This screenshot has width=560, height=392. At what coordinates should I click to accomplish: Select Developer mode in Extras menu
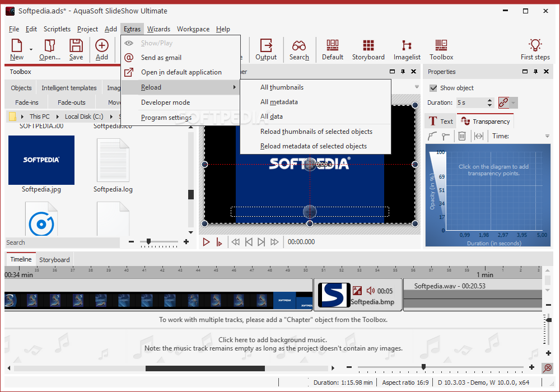tap(181, 102)
